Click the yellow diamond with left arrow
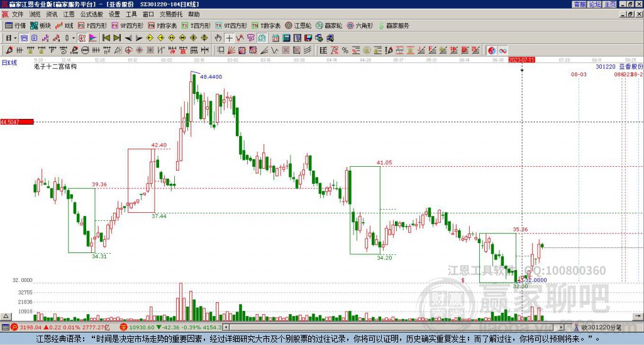Viewport: 644px width, 345px height. [x=150, y=38]
